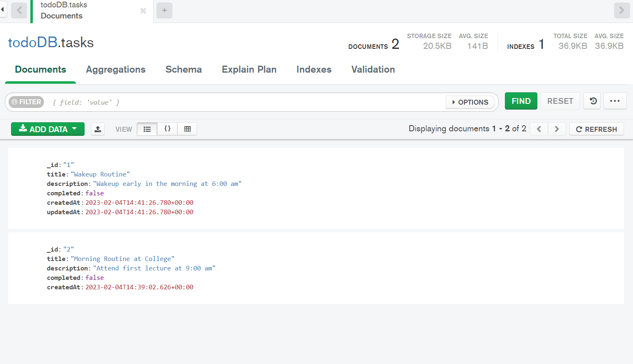Expand the query OPTIONS panel
Viewport: 633px width, 364px height.
pos(470,102)
